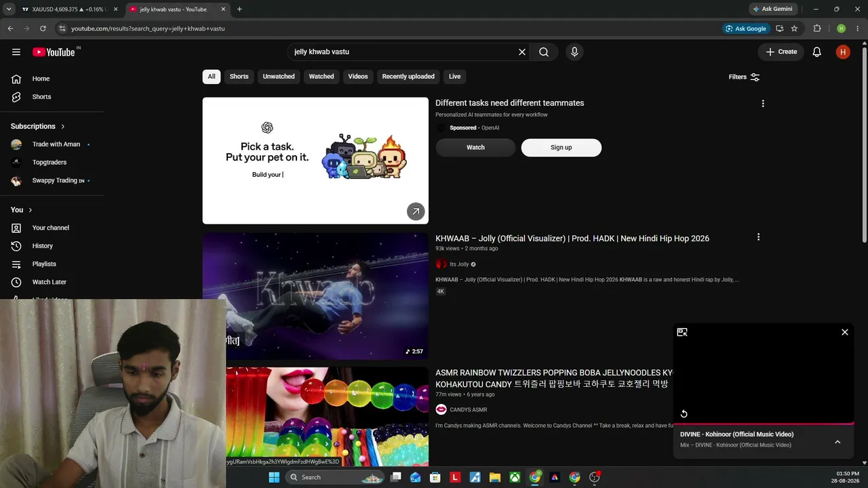Image resolution: width=868 pixels, height=488 pixels.
Task: Open Task View on the taskbar
Action: coord(396,477)
